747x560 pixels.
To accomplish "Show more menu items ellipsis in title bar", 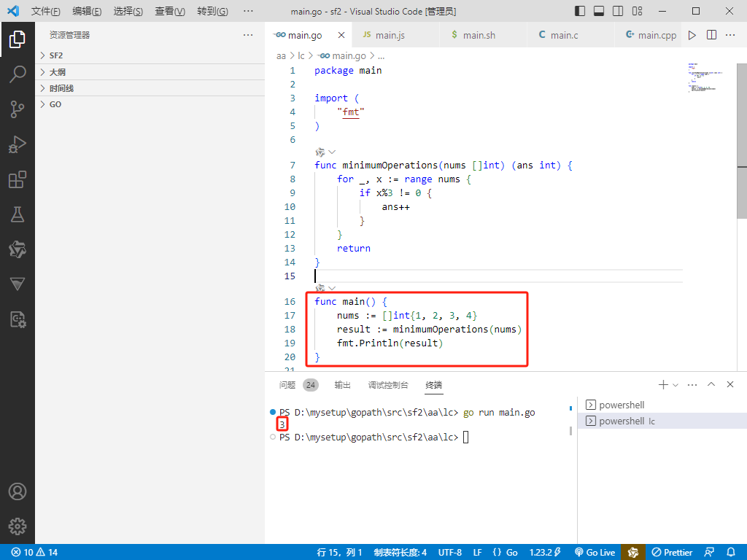I will 248,11.
